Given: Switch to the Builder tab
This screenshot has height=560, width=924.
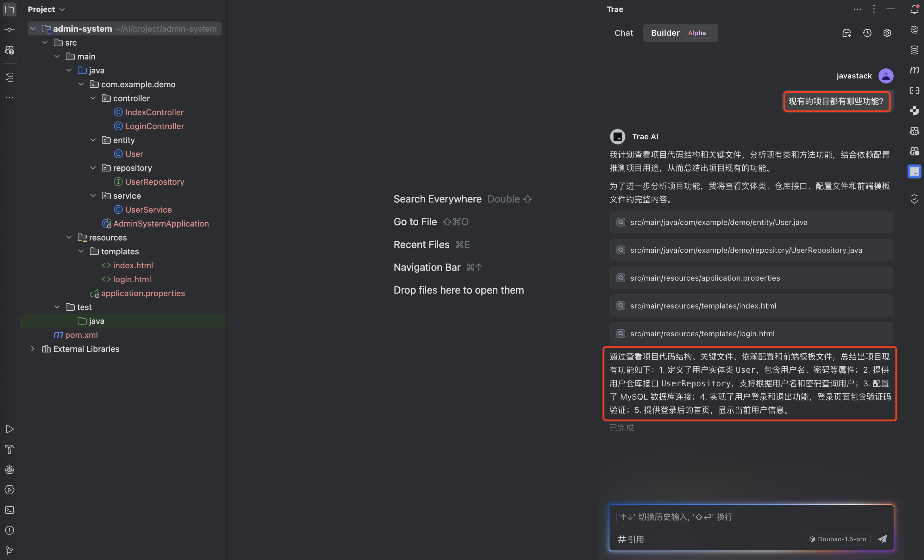Looking at the screenshot, I should [665, 33].
